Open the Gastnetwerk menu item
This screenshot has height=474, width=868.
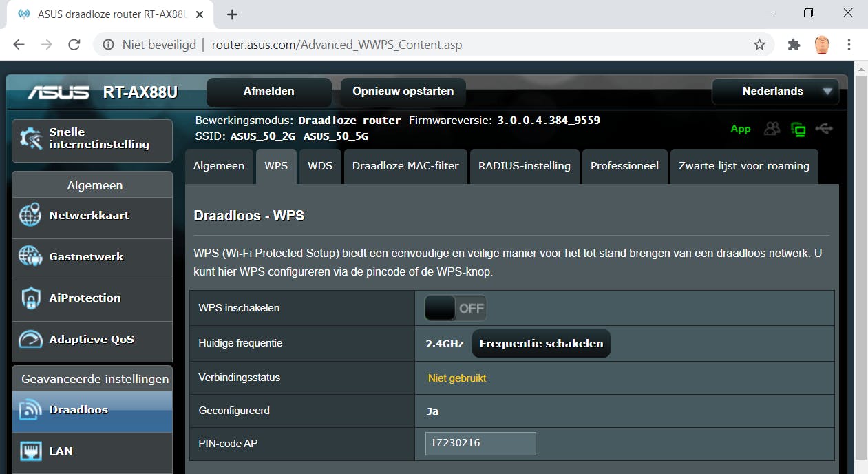click(92, 259)
